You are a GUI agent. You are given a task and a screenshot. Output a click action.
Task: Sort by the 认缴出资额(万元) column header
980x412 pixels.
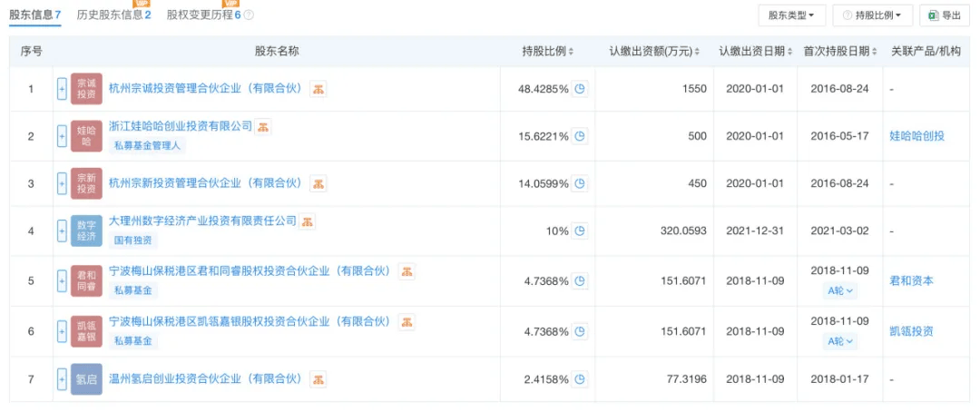click(654, 51)
